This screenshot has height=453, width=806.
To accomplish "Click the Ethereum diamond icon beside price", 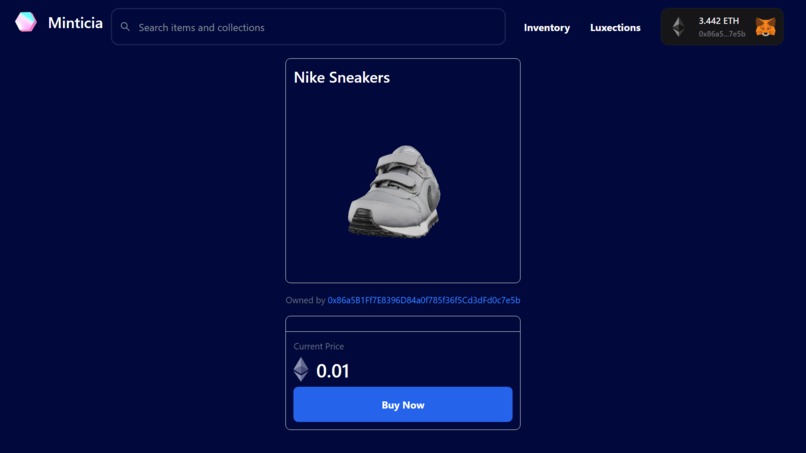I will (x=301, y=370).
